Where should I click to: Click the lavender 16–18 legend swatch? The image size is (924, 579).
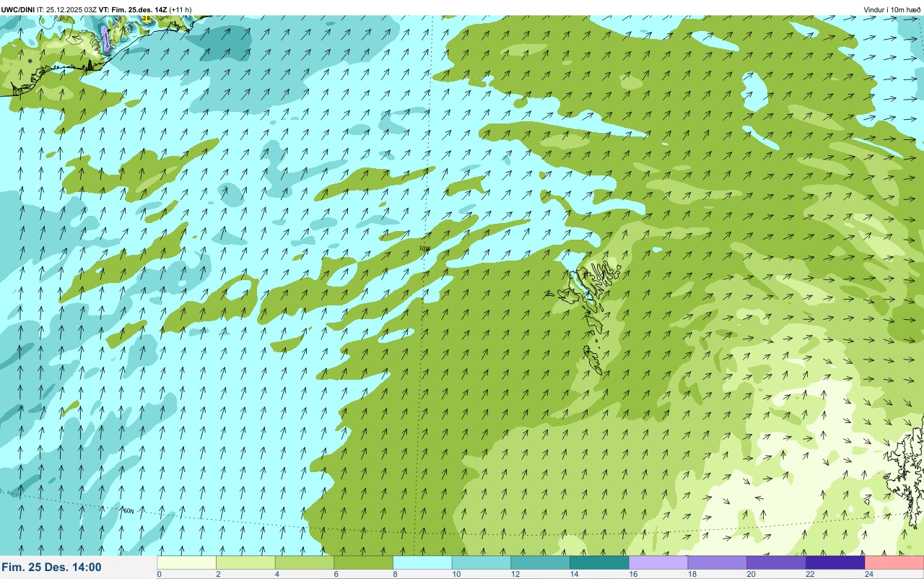658,562
